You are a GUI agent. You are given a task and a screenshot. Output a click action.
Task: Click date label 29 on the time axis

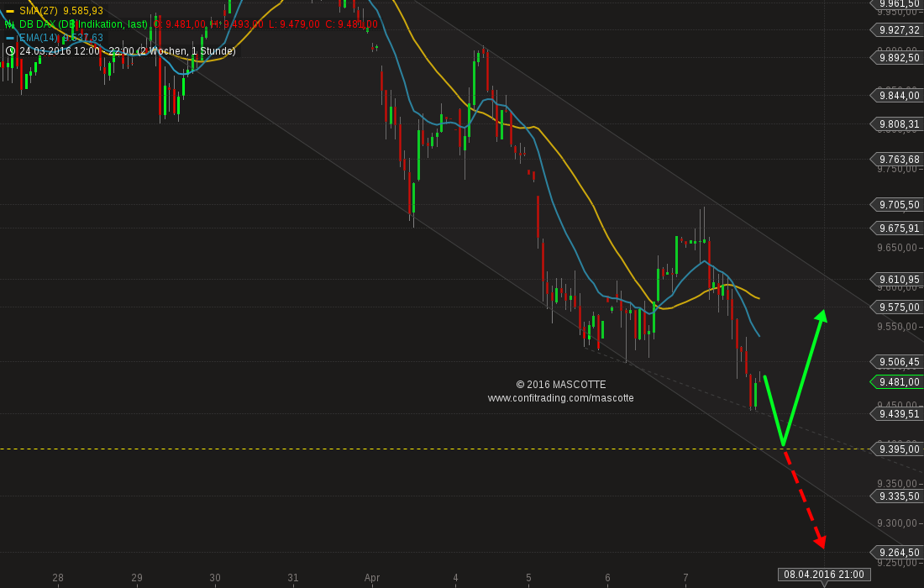tap(137, 578)
